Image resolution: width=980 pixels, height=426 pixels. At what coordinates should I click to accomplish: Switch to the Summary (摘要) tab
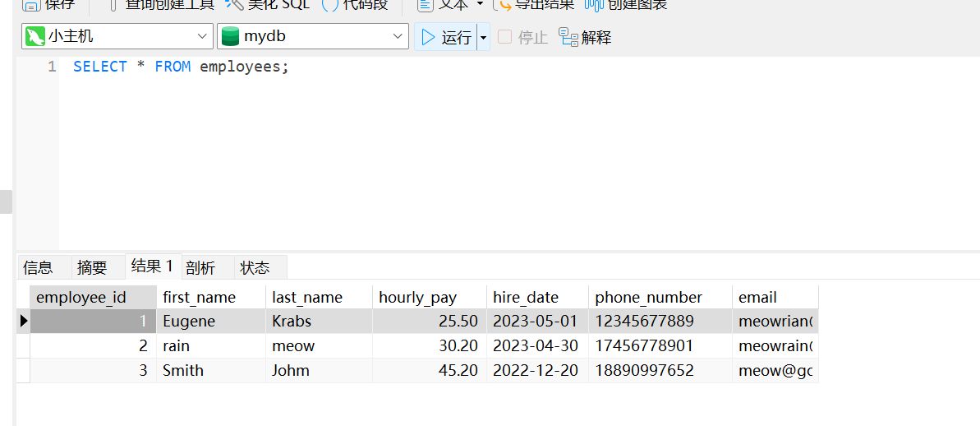[x=92, y=267]
